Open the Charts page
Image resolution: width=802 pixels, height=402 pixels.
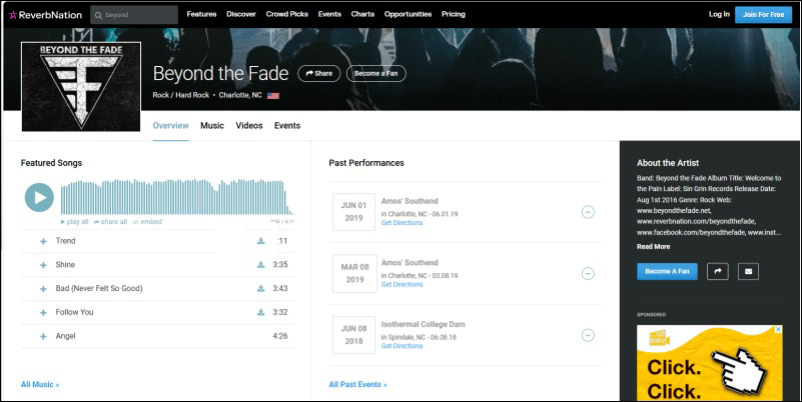[363, 14]
